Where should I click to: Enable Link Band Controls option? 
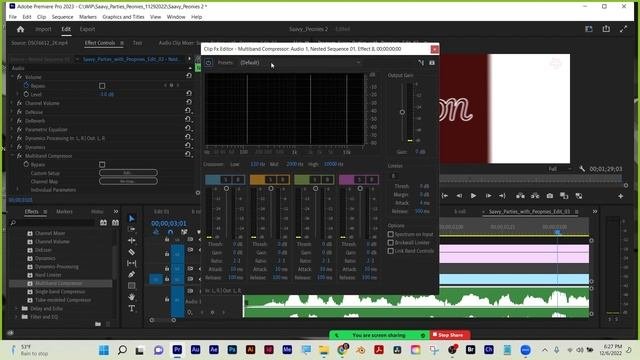391,251
